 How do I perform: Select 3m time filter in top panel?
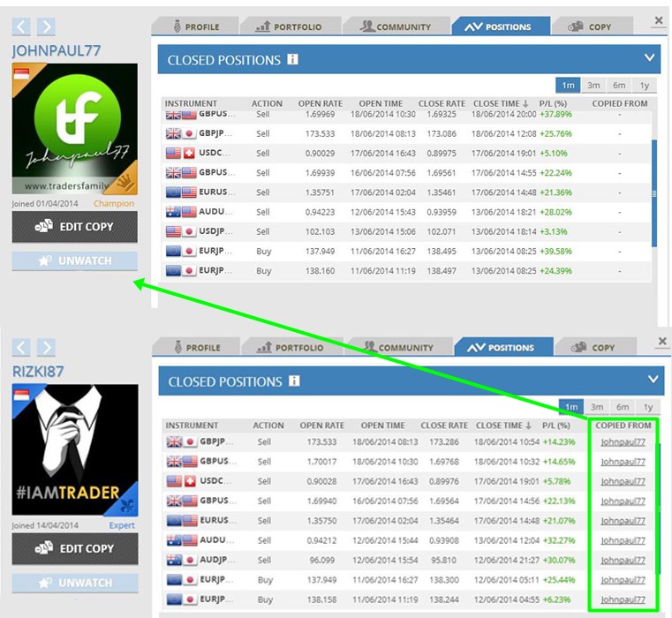[x=593, y=86]
